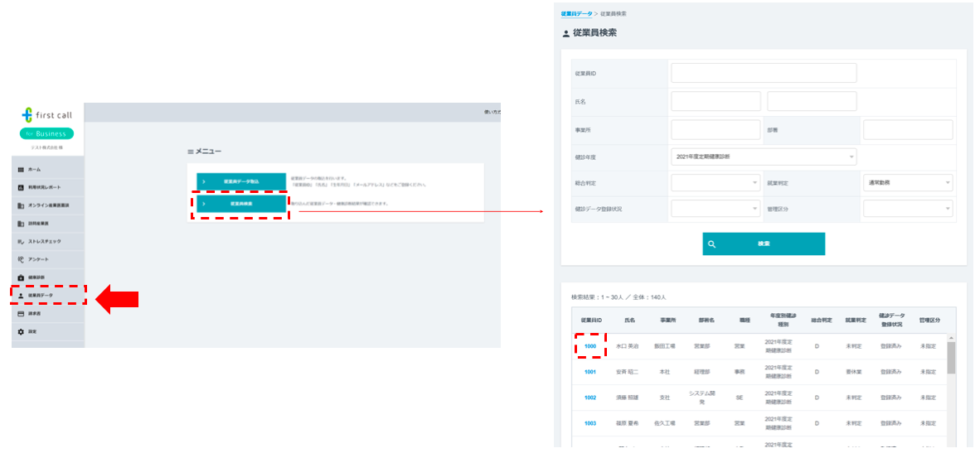This screenshot has height=458, width=980.
Task: Click the アンケート survey icon
Action: tap(20, 259)
